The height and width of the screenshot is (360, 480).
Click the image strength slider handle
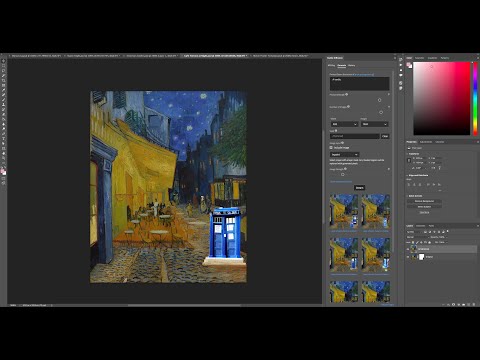(343, 174)
